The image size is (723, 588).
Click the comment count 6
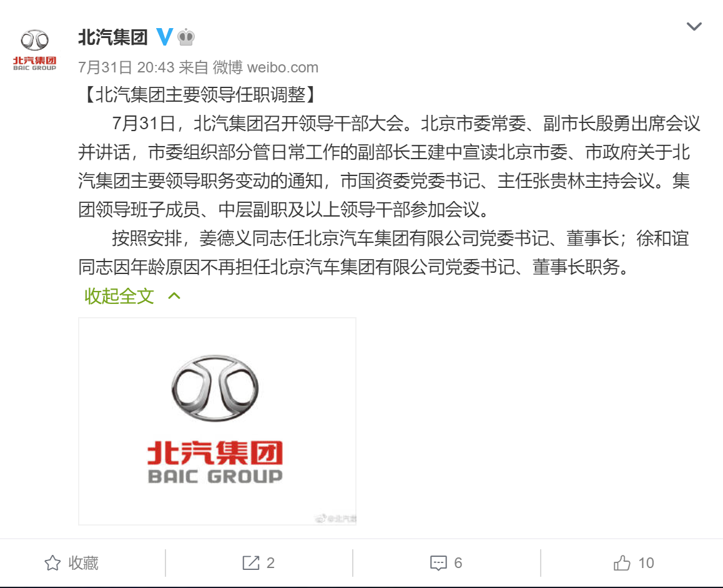pyautogui.click(x=458, y=562)
